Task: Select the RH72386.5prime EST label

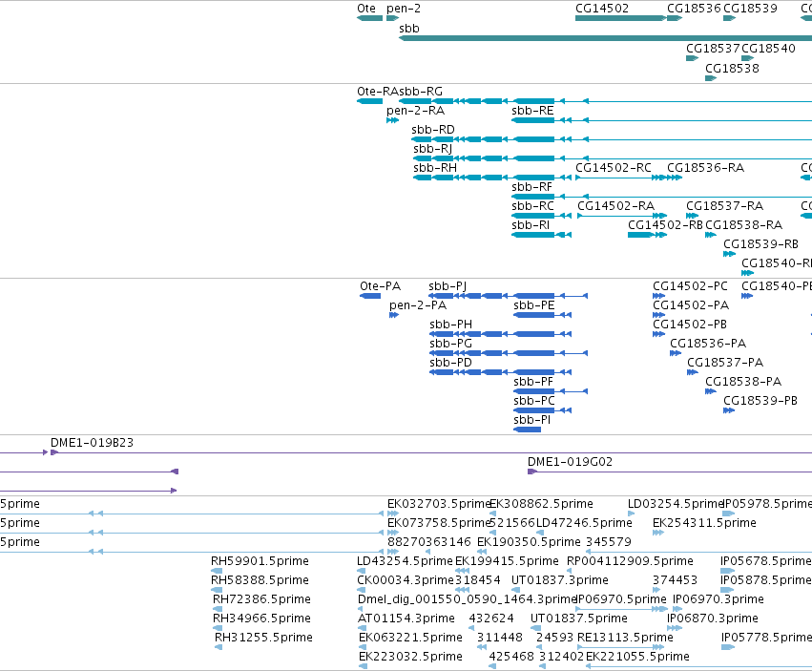Action: click(261, 599)
